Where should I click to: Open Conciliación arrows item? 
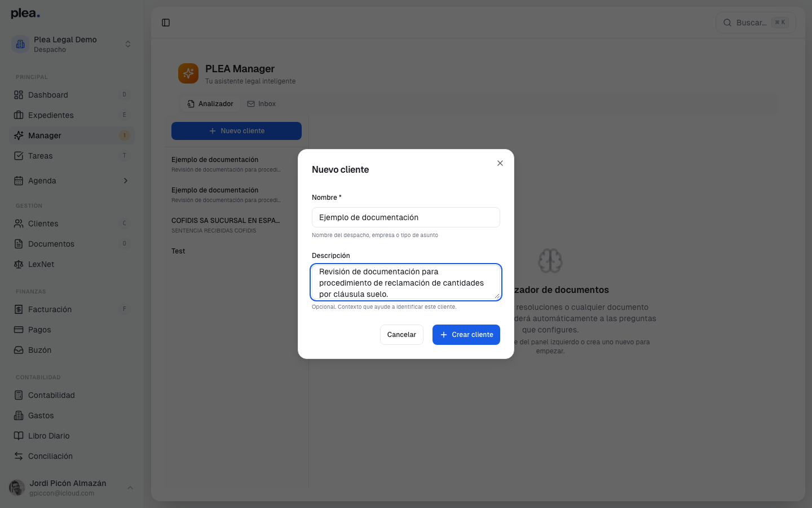click(x=72, y=456)
